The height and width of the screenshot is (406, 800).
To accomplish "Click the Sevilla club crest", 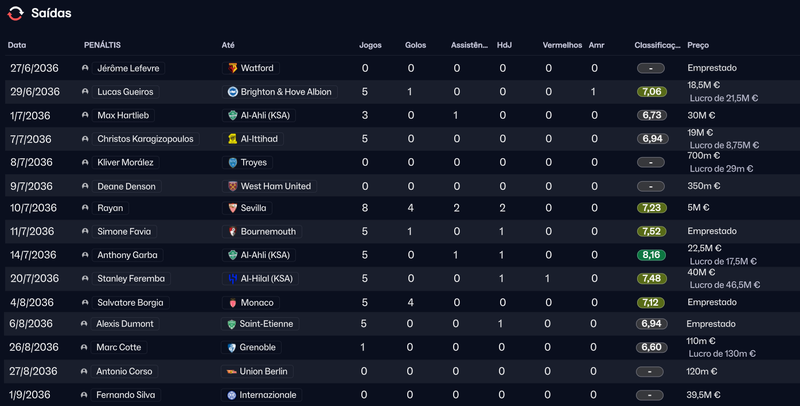I will click(x=232, y=208).
